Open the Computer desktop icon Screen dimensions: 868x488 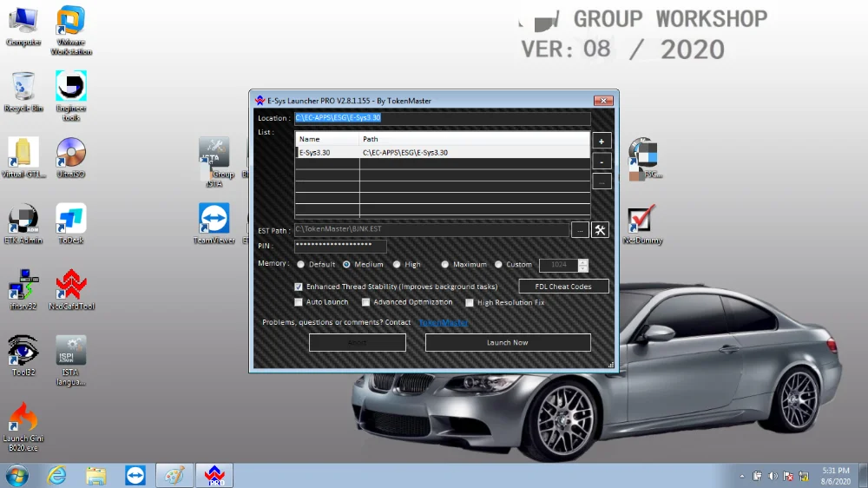click(x=23, y=27)
